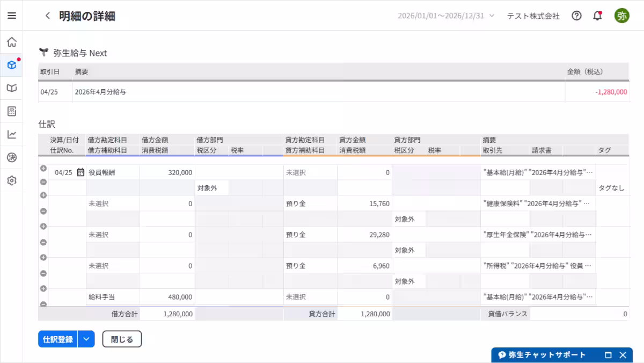Open the calendar picker beside 04/25
Viewport: 644px width, 363px height.
[x=80, y=172]
